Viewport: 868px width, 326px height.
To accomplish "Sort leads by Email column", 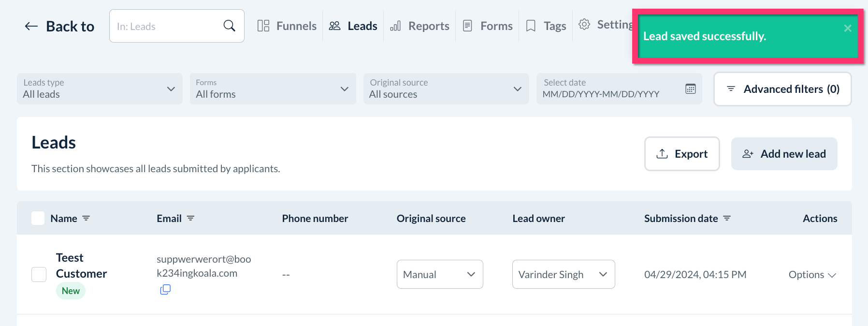I will (x=190, y=218).
